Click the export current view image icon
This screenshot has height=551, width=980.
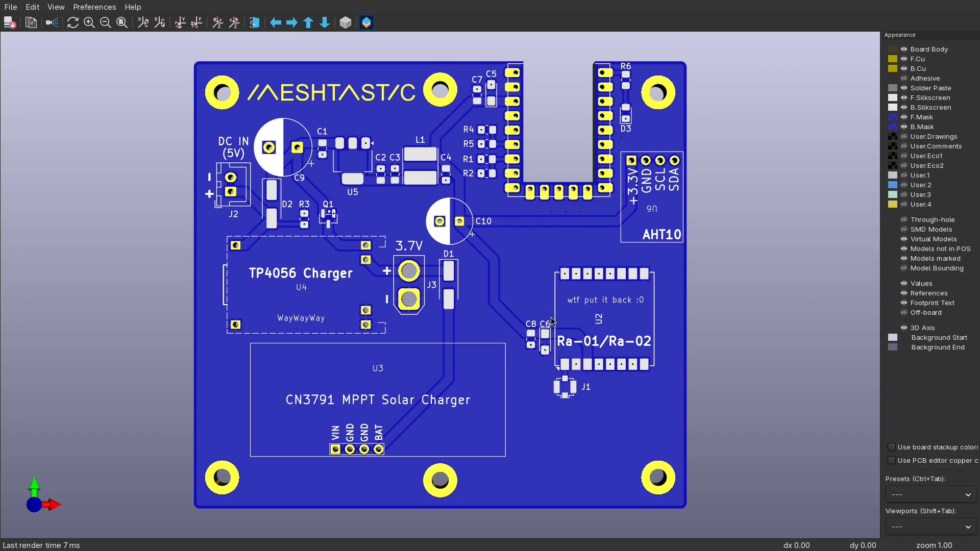[x=9, y=22]
